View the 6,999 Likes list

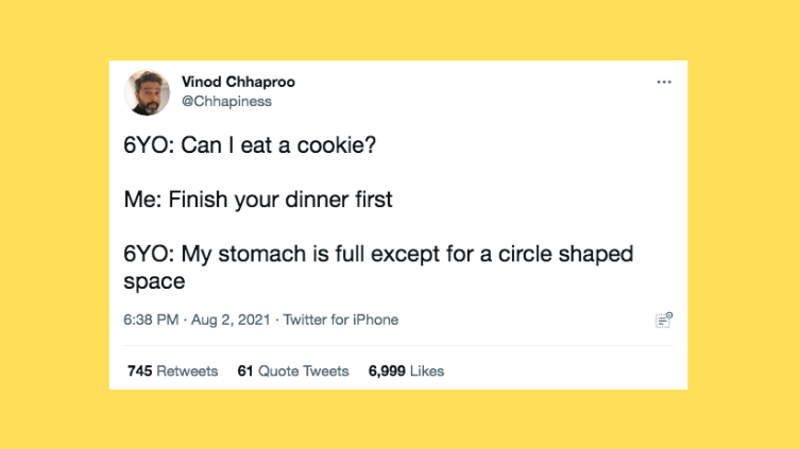point(405,371)
